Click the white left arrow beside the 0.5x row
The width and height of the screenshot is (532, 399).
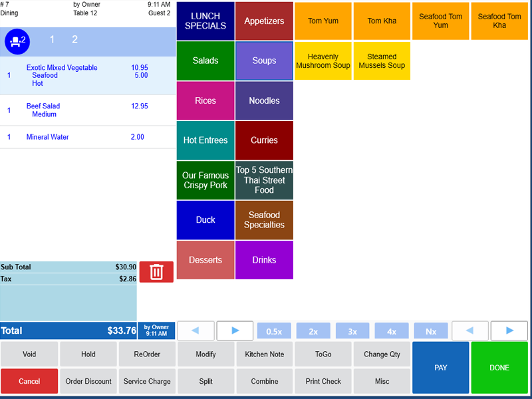[x=196, y=331]
